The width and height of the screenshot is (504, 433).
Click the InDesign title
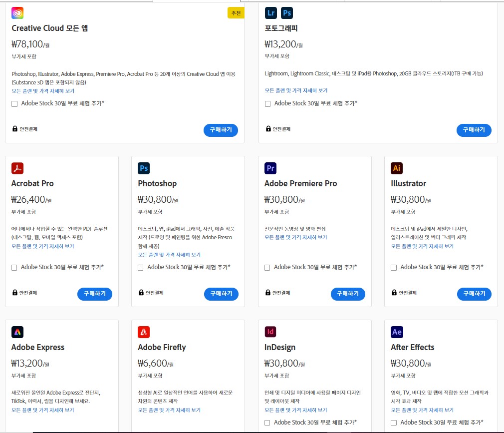pyautogui.click(x=279, y=348)
